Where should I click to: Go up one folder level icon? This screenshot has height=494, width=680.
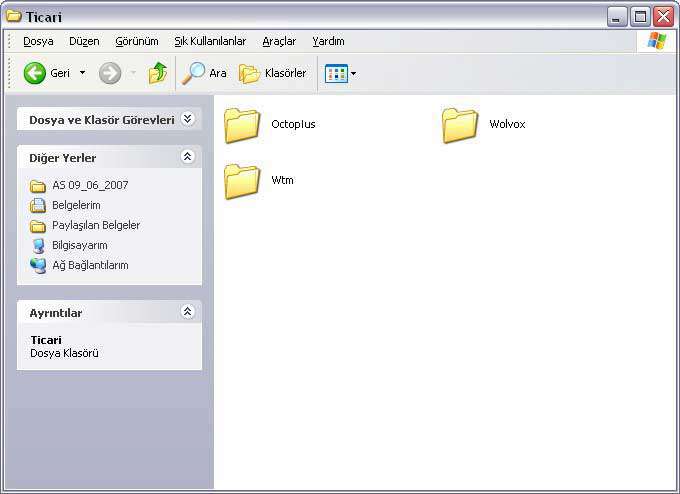tap(158, 73)
